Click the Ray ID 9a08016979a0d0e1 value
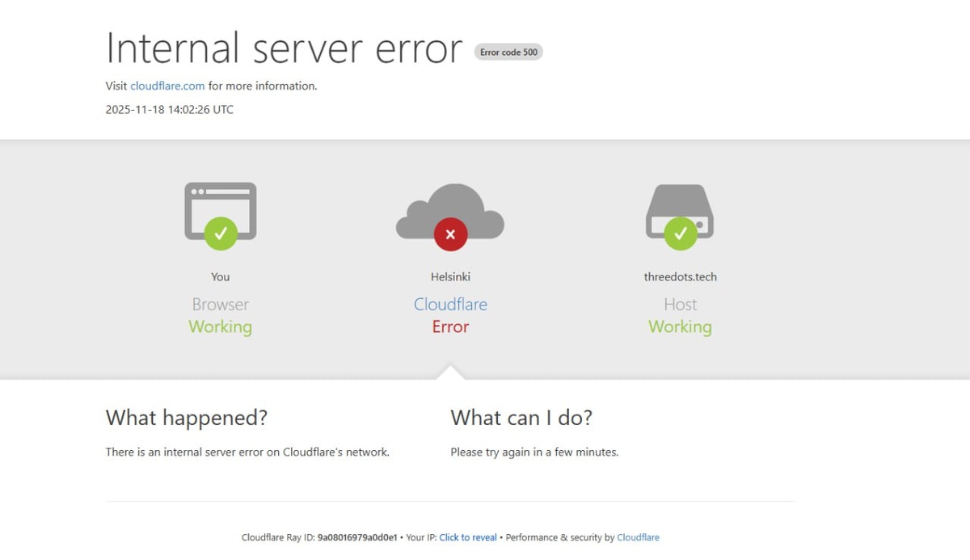Viewport: 970px width, 560px height. click(357, 537)
